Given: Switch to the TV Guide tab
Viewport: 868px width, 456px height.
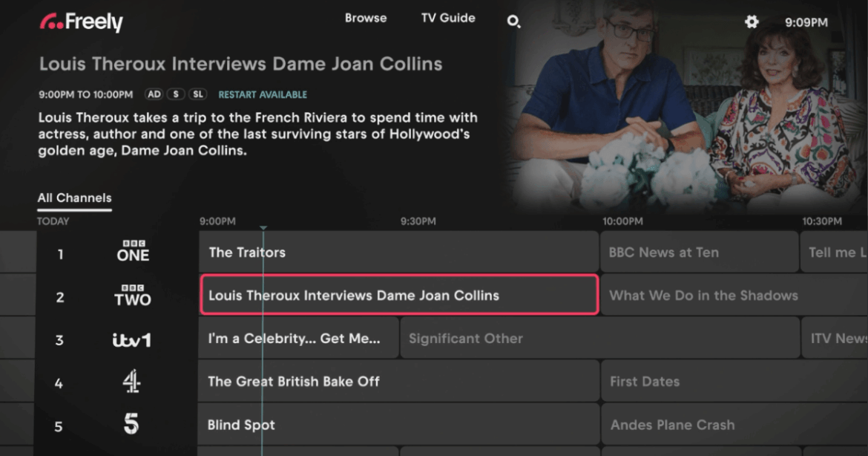Looking at the screenshot, I should pos(447,18).
